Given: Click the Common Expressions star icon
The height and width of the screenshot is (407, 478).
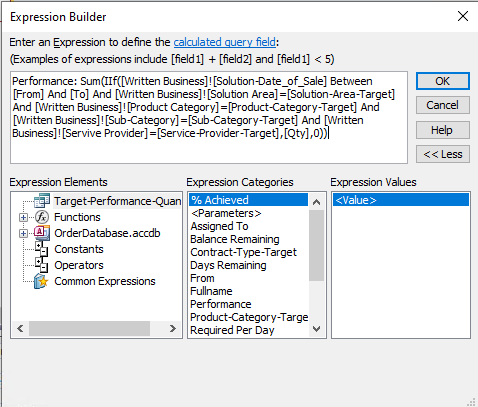Looking at the screenshot, I should 41,281.
